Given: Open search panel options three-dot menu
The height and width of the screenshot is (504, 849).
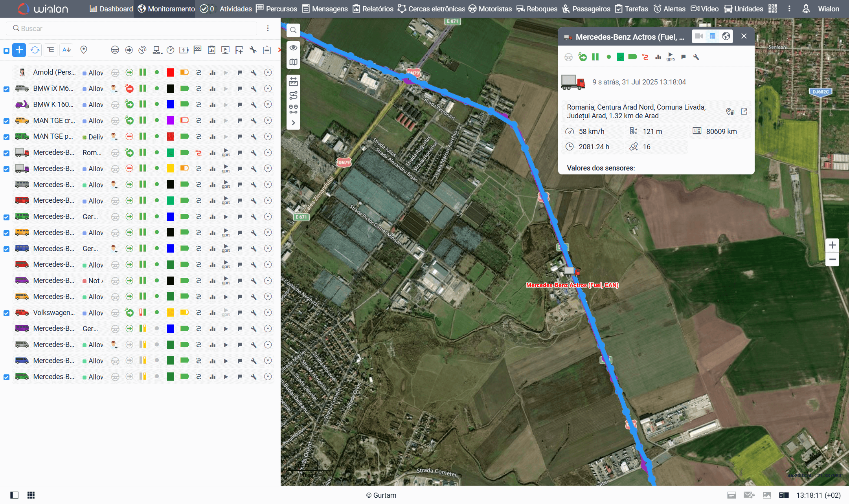Looking at the screenshot, I should pos(268,28).
